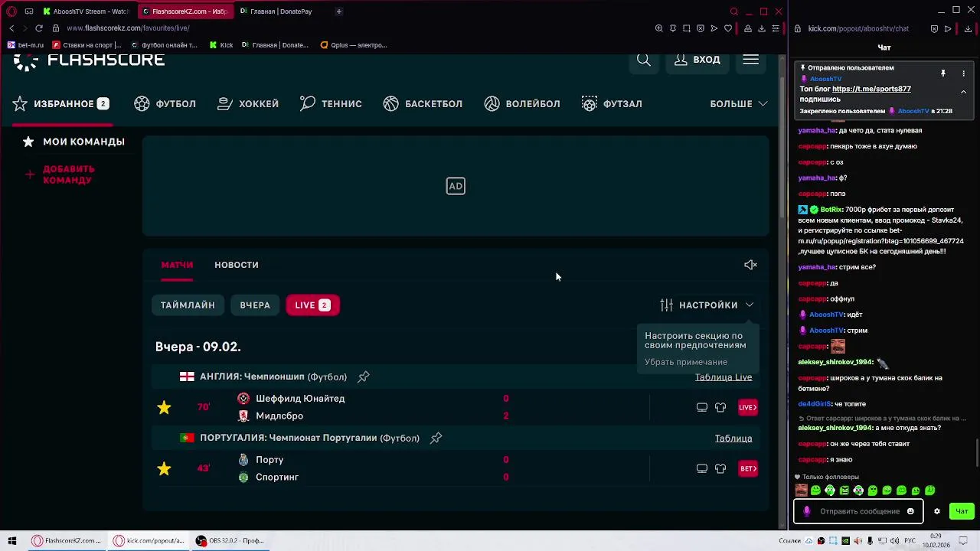Open Windows Start menu

[11, 540]
